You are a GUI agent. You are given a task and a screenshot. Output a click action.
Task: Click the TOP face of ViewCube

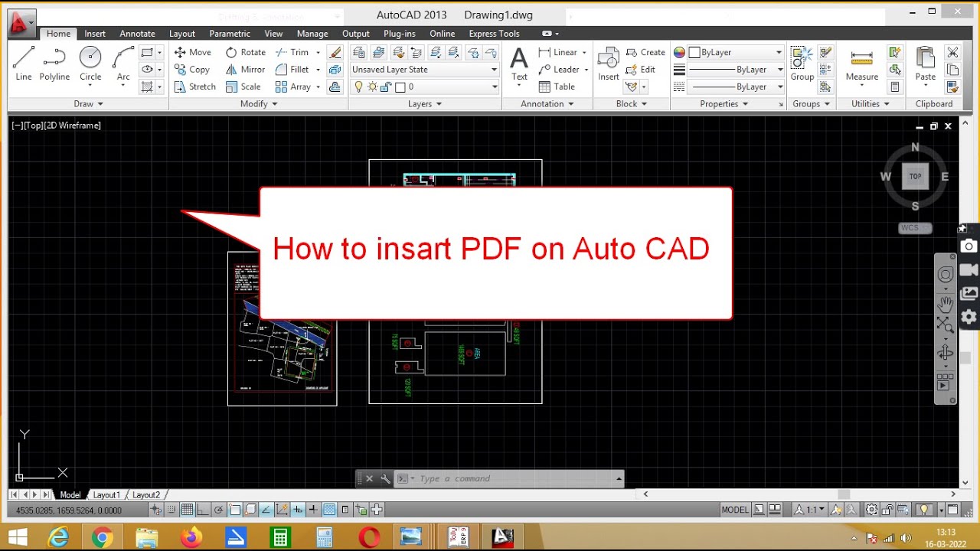click(915, 176)
